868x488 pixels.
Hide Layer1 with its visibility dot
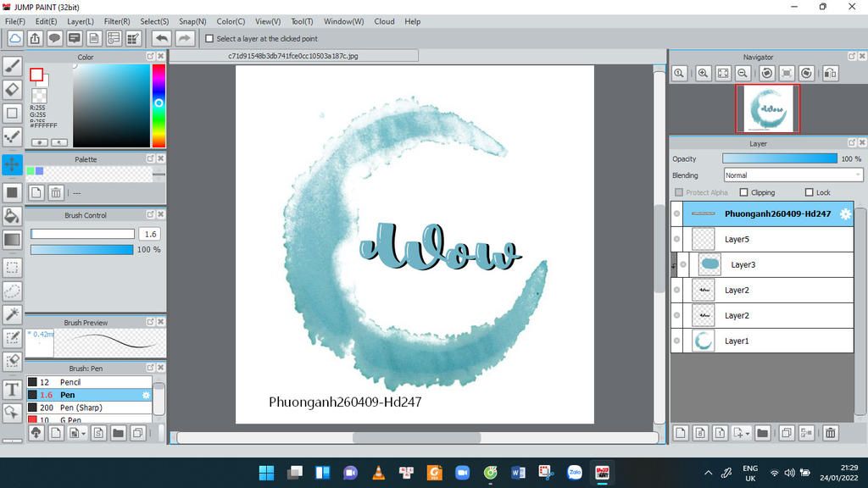click(x=676, y=341)
